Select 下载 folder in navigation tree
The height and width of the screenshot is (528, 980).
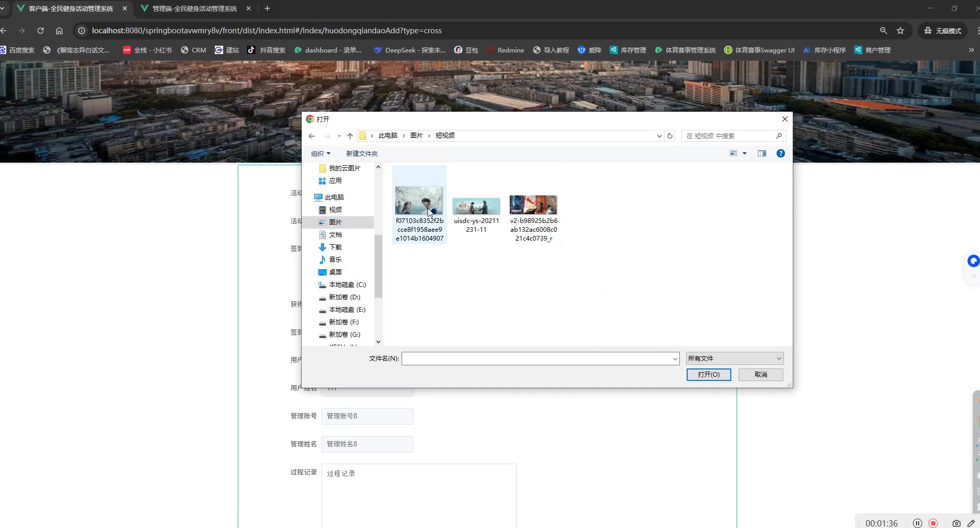[x=336, y=247]
